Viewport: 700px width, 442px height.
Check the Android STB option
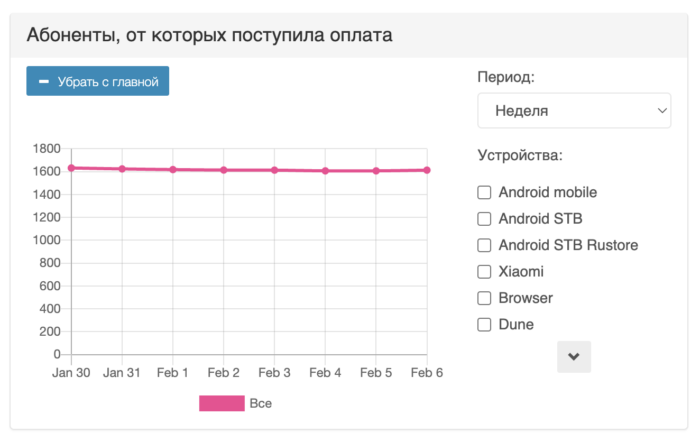(485, 218)
